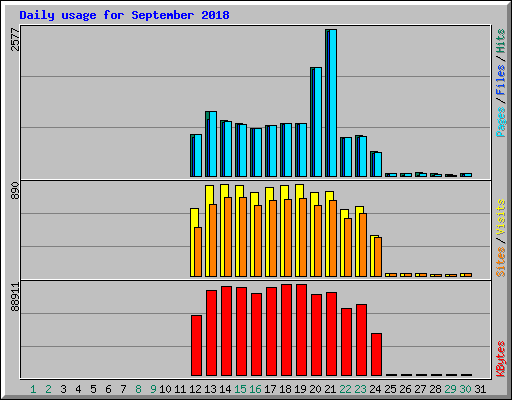This screenshot has height=400, width=512.
Task: Click the "Files" legend label
Action: [501, 80]
